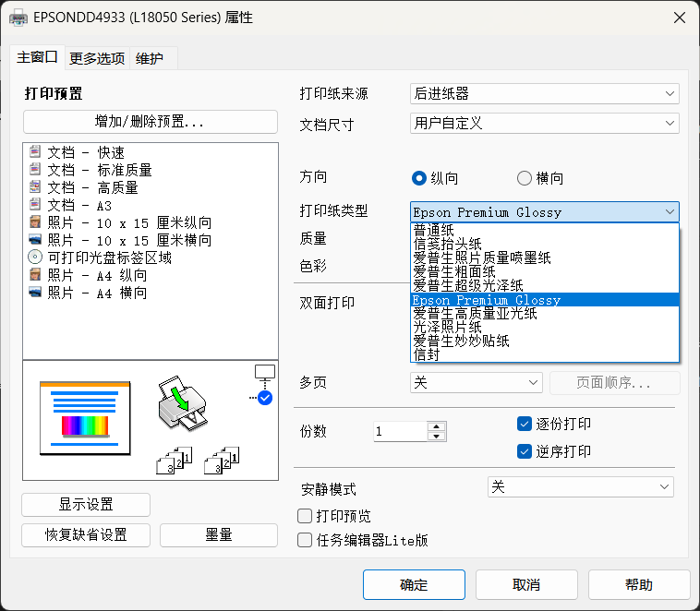Toggle the 逐份打印 checkbox
Image resolution: width=700 pixels, height=611 pixels.
[x=525, y=424]
